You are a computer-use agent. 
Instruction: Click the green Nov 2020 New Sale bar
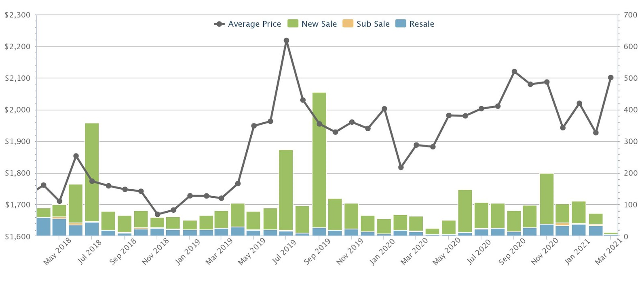click(x=547, y=199)
